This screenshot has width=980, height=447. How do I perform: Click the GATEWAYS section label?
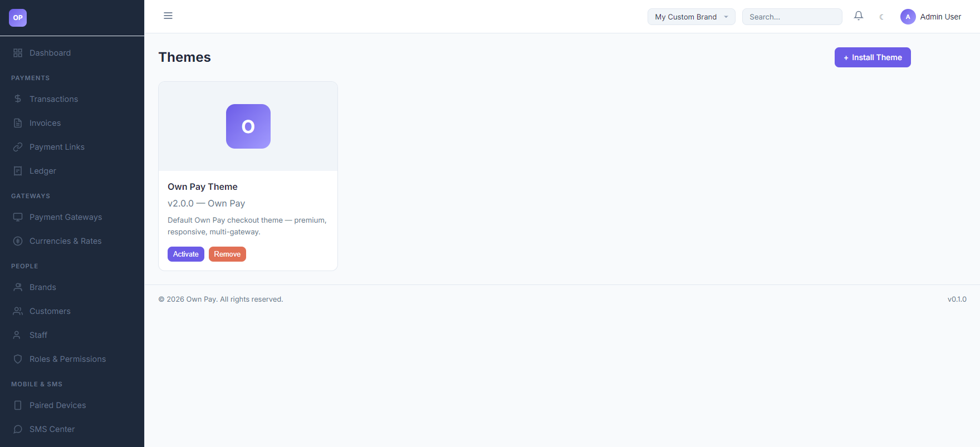click(31, 196)
